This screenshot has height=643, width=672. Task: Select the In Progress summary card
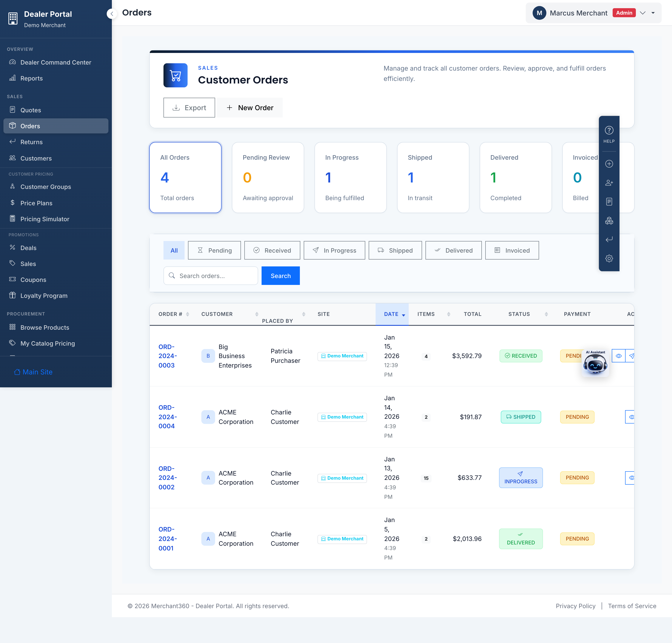[351, 178]
